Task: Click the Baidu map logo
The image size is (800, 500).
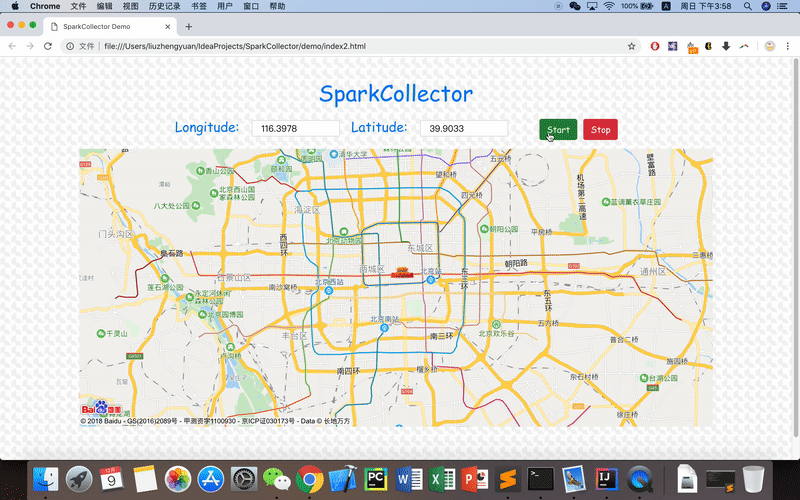Action: point(101,408)
